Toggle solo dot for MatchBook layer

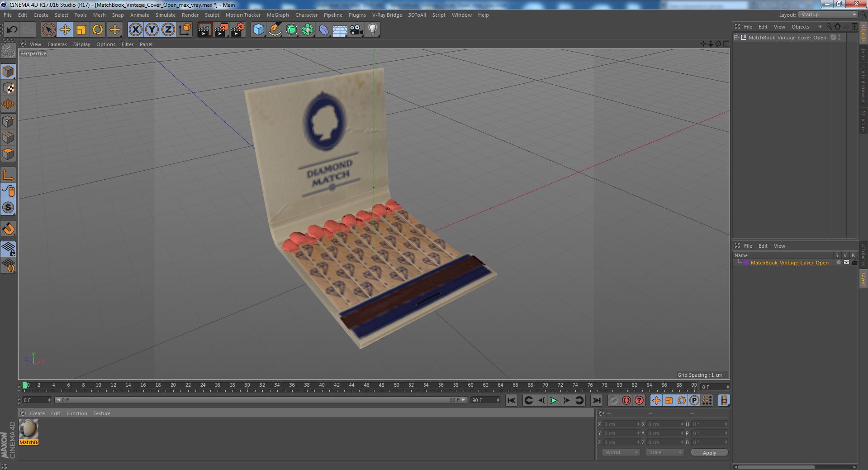[838, 262]
